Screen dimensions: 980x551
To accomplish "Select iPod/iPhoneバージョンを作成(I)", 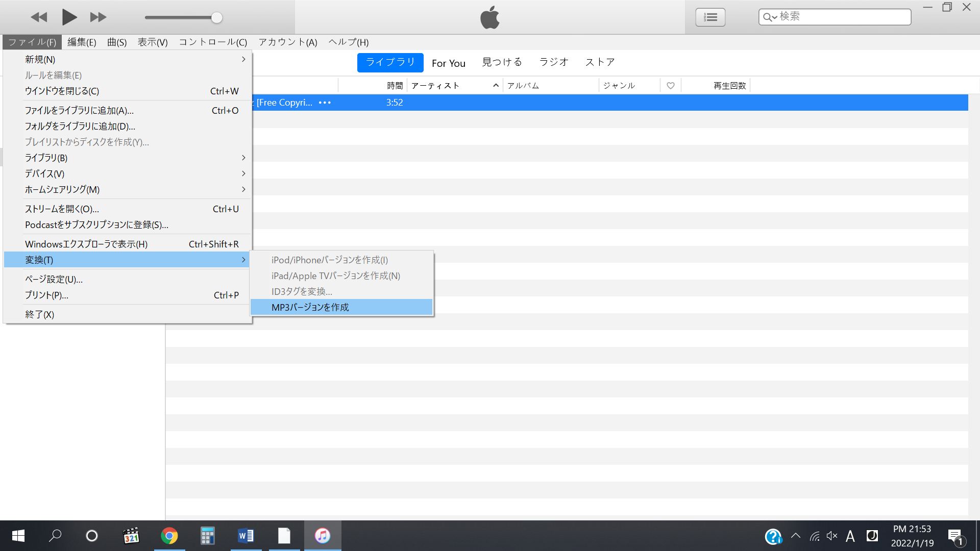I will pos(341,260).
